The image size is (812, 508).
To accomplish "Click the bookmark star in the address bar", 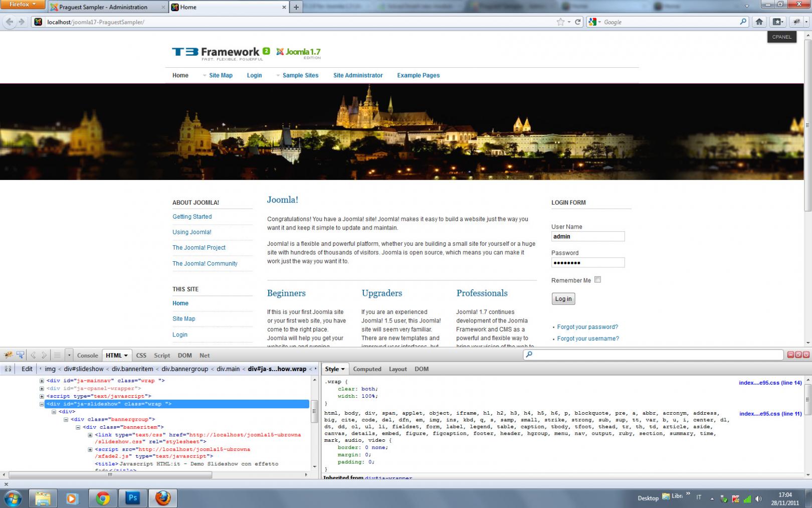I will pyautogui.click(x=560, y=22).
